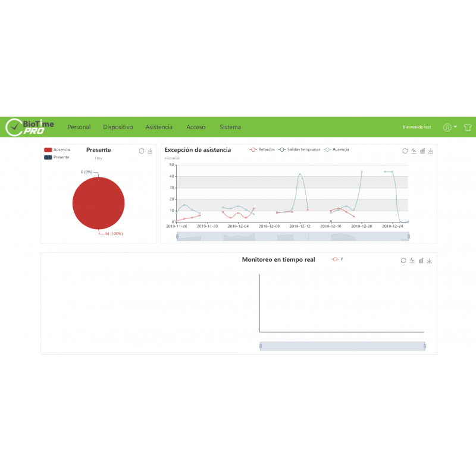
Task: Select the Sistema menu item
Action: pyautogui.click(x=230, y=127)
